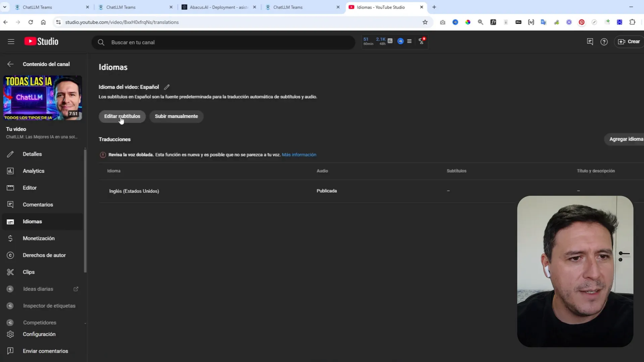Open the Clips section with the scissors icon
This screenshot has width=644, height=362.
click(29, 272)
